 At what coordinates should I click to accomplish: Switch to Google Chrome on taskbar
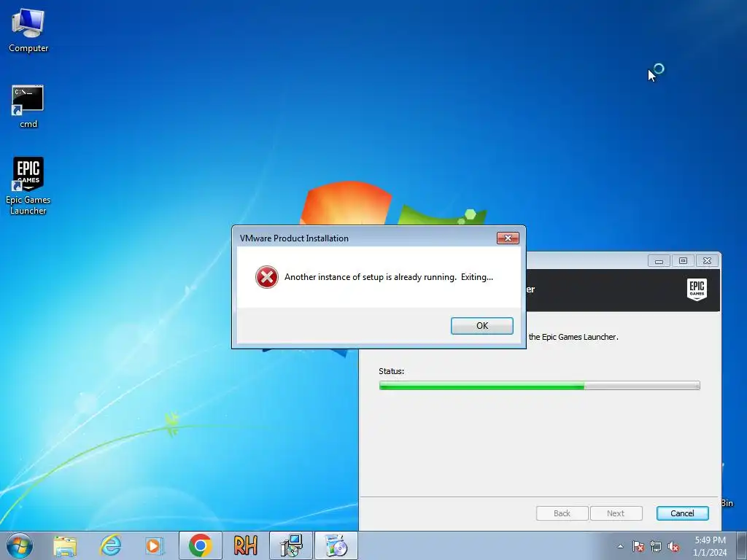200,545
